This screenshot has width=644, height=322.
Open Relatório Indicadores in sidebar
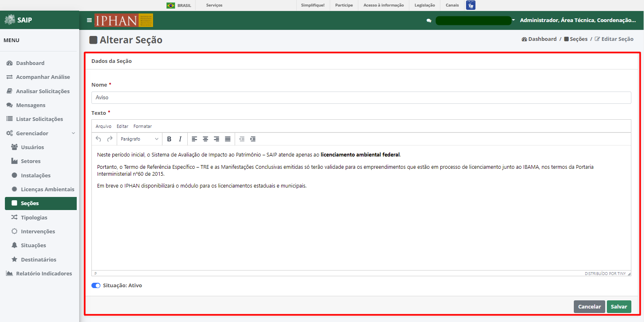click(x=40, y=273)
